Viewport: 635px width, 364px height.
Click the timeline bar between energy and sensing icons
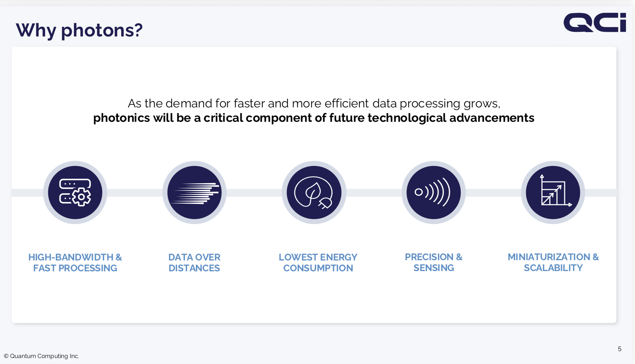pyautogui.click(x=374, y=192)
